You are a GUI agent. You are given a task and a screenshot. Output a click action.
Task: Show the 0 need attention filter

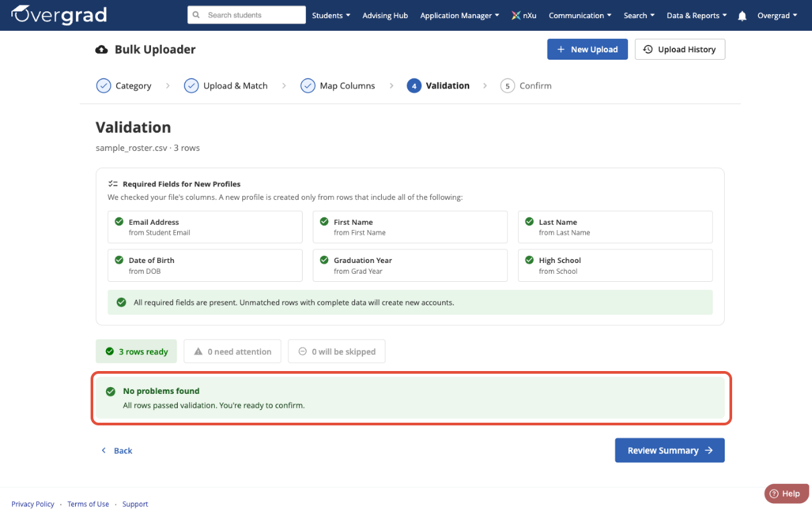tap(233, 352)
